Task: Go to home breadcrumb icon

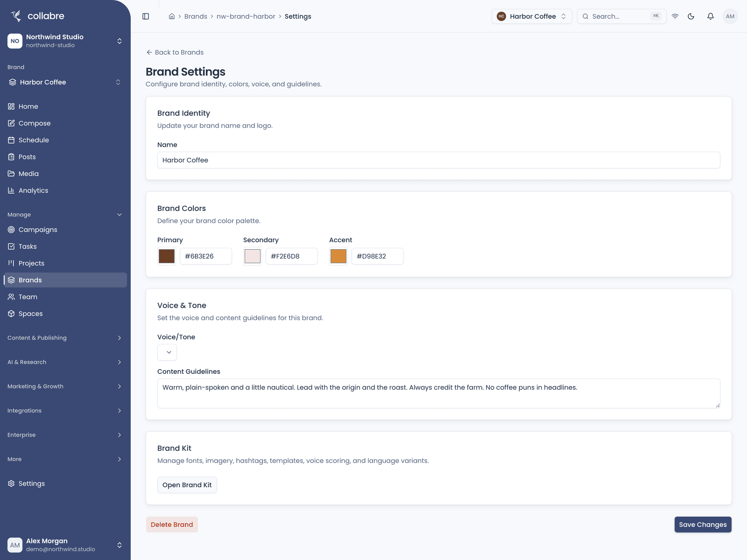Action: (172, 16)
